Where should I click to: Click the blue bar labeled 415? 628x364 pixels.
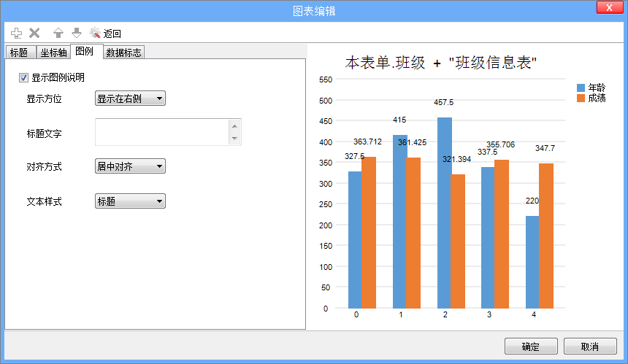coord(399,222)
